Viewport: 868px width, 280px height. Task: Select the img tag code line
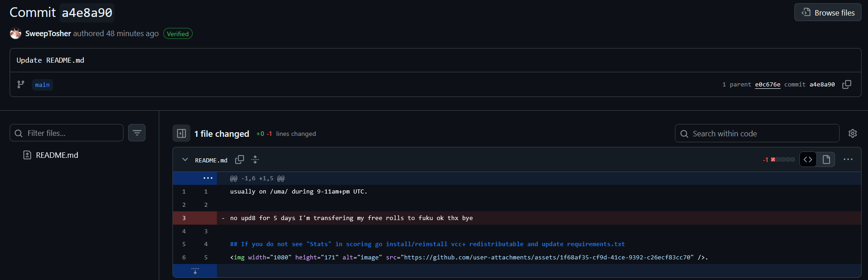coord(469,258)
